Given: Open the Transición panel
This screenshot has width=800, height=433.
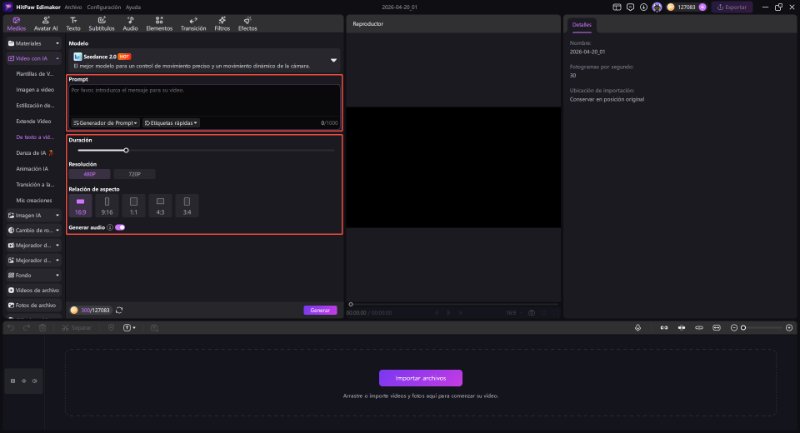Looking at the screenshot, I should click(193, 23).
